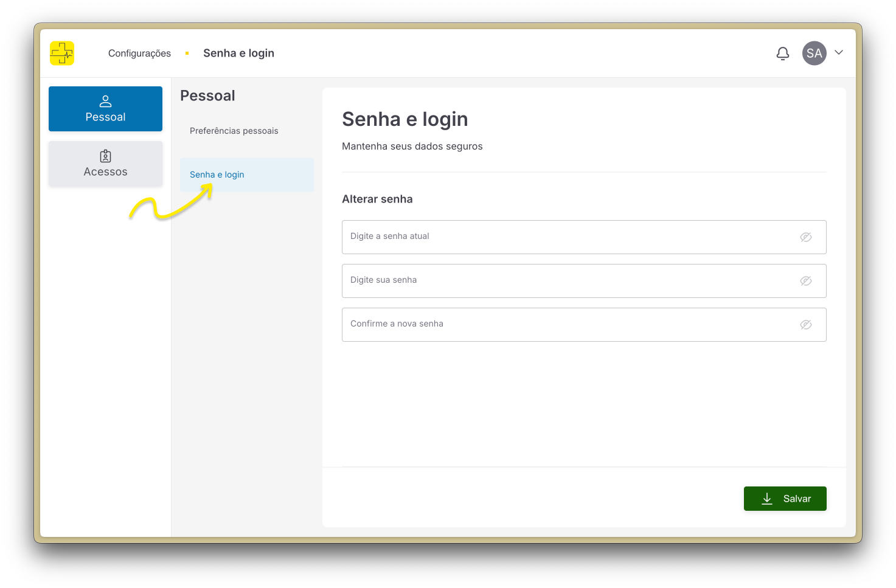Reveal the confirmed new password
The width and height of the screenshot is (896, 588).
point(806,325)
